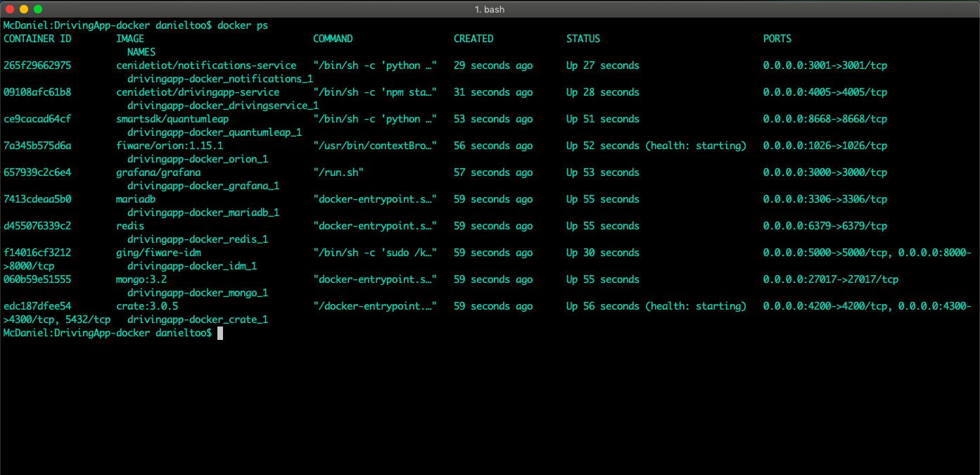Click name drivingapp-docker_orion_1
This screenshot has width=980, height=475.
198,159
